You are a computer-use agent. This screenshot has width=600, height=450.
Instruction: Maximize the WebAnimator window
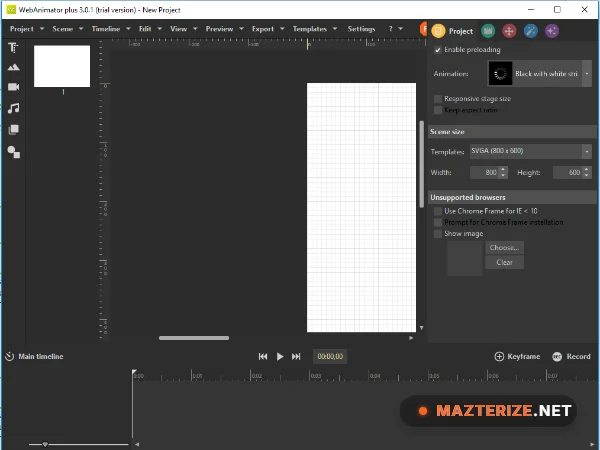557,10
